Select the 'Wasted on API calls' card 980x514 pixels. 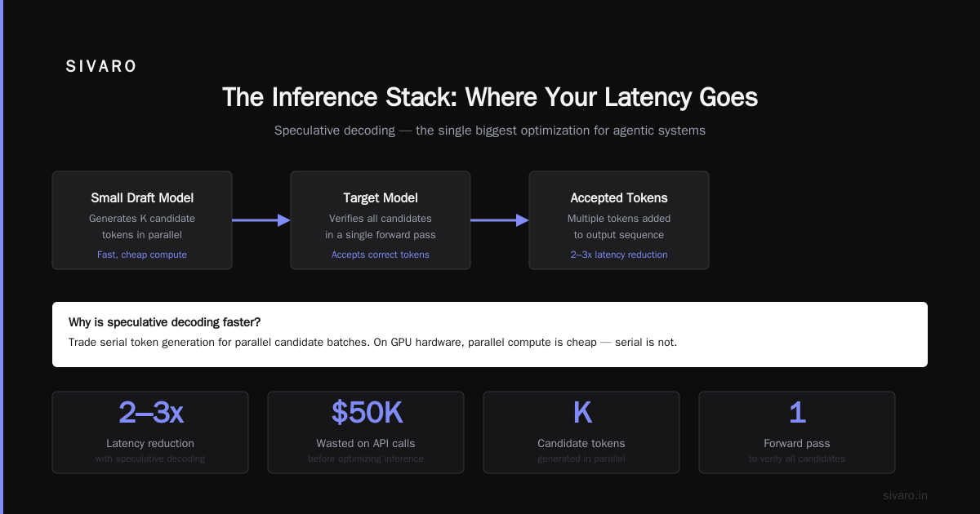click(366, 432)
